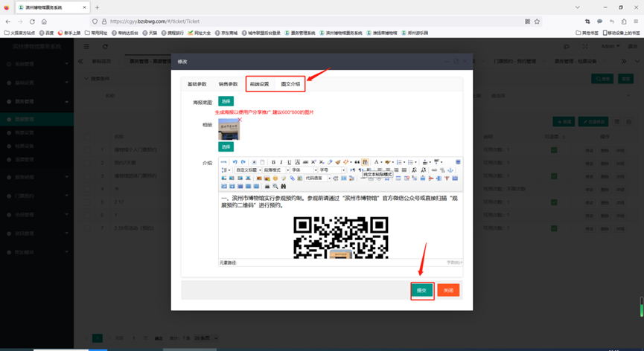
Task: Click the Redo arrow in editor toolbar
Action: 243,162
